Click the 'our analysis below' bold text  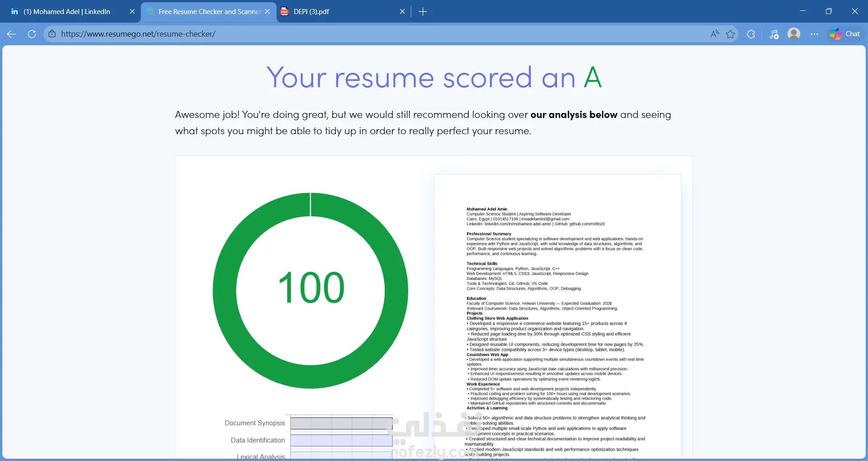click(x=574, y=115)
